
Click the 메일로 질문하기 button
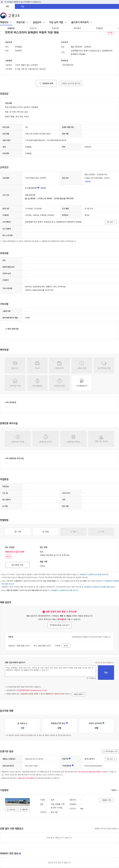(79, 694)
